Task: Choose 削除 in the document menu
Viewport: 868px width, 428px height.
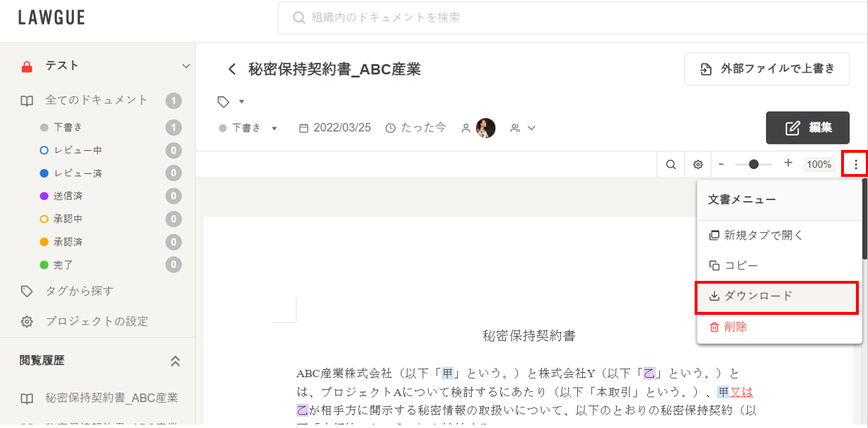Action: pyautogui.click(x=735, y=327)
